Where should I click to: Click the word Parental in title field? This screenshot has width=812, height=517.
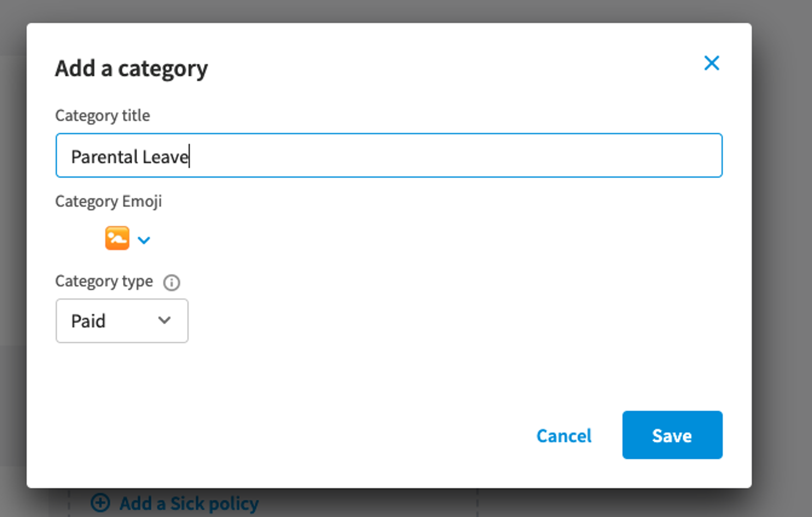tap(104, 157)
